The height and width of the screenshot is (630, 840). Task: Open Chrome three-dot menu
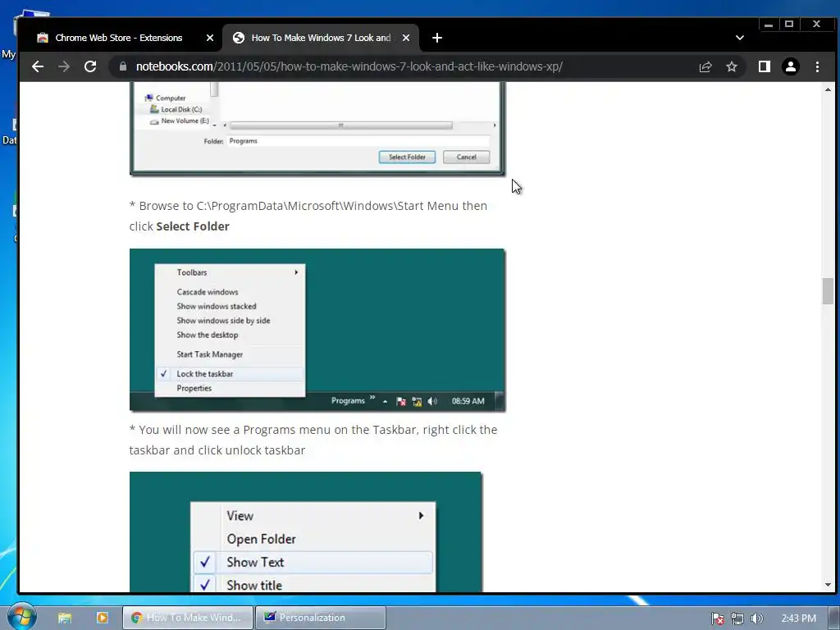[818, 66]
